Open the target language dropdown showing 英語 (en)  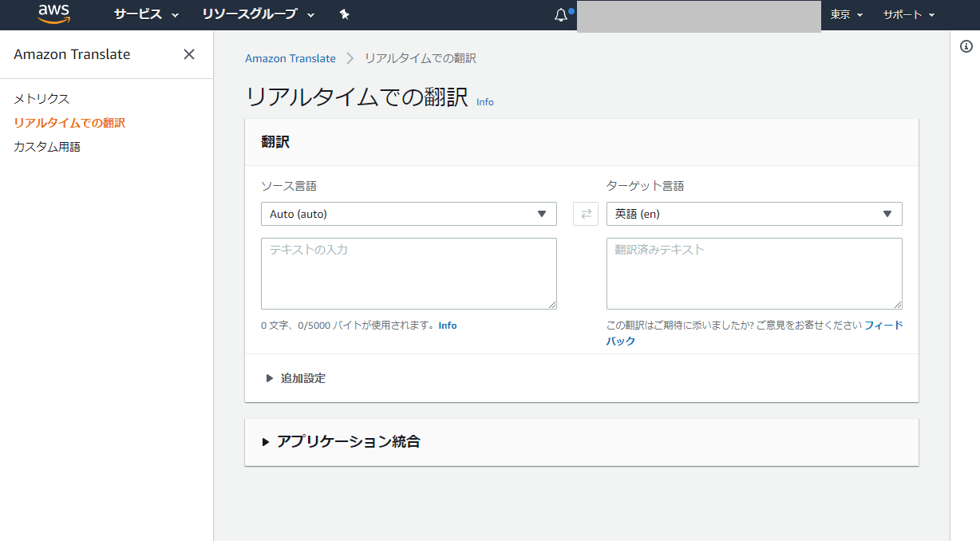(754, 213)
